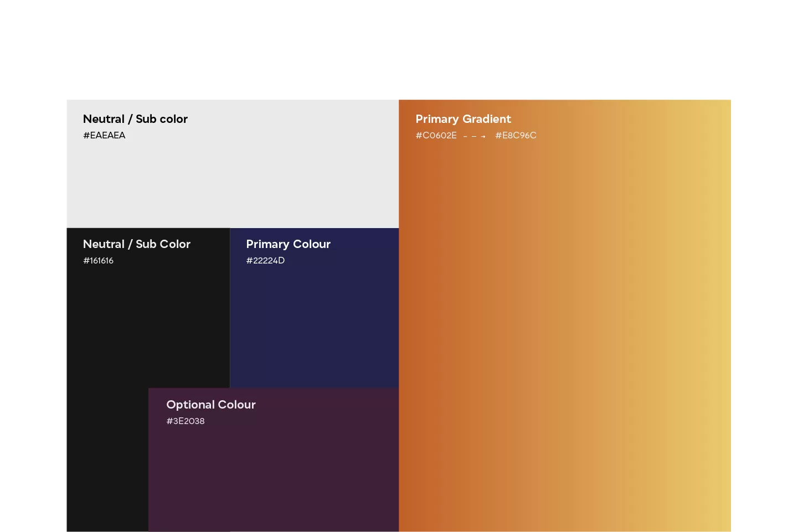The image size is (798, 532).
Task: Select the #161616 hex code text
Action: coord(98,261)
